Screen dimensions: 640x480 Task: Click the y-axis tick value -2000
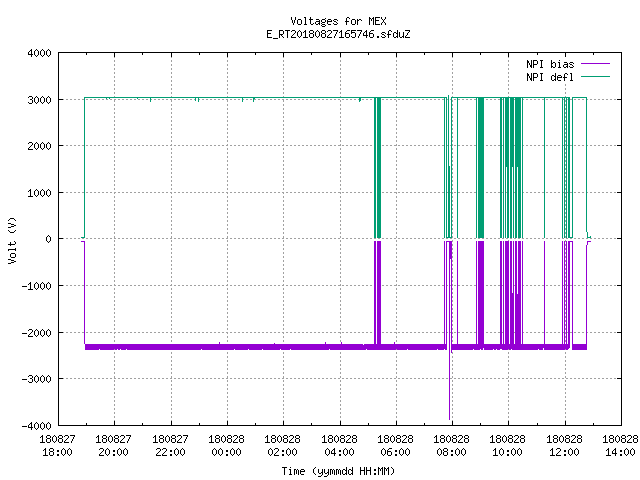pos(36,333)
